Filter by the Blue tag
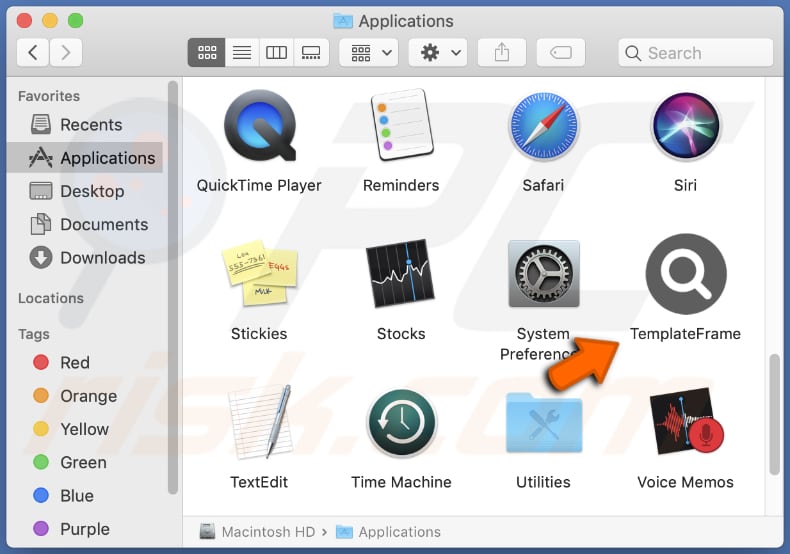 [x=85, y=496]
